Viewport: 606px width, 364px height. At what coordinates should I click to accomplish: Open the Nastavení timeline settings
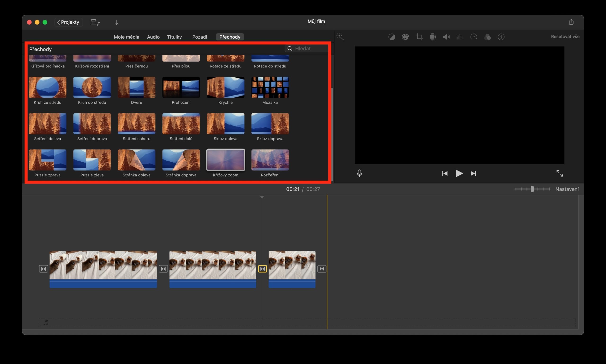[x=567, y=189]
